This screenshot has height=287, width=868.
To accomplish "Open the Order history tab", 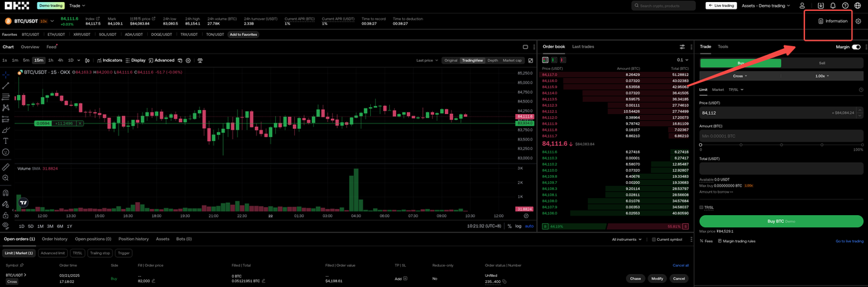I will pyautogui.click(x=55, y=239).
